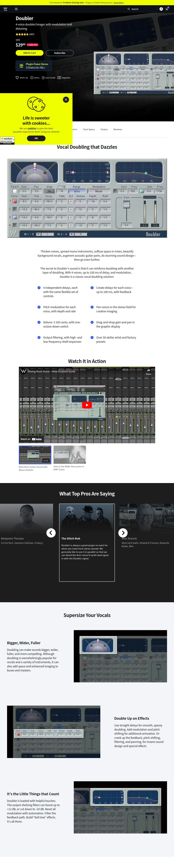Click the Upgrades icon
Viewport: 174px width, 868px height.
click(59, 78)
